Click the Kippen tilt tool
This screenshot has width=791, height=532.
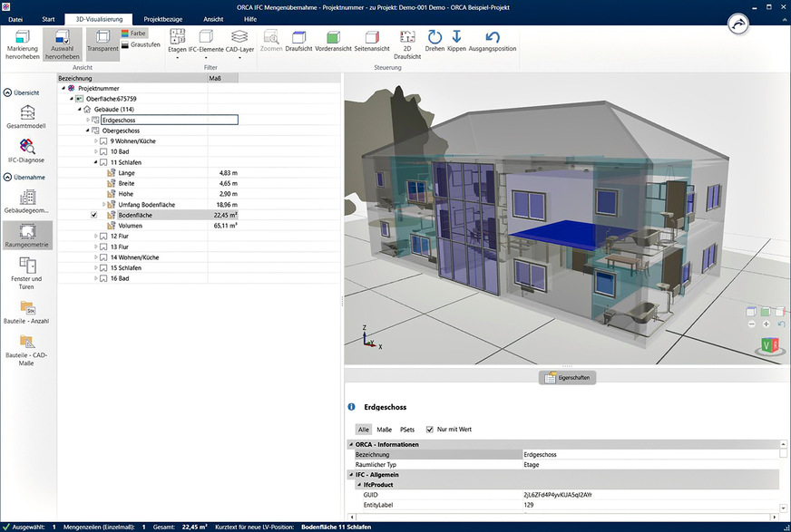457,42
